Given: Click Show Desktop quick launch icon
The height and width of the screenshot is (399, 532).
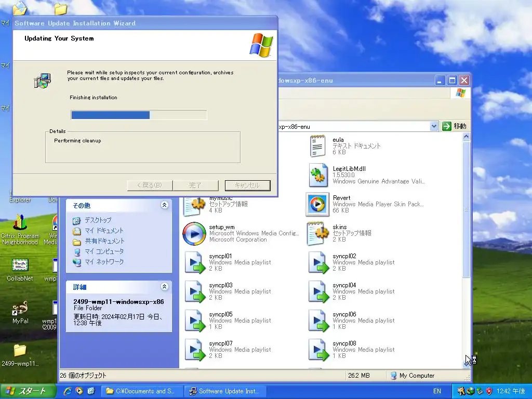Looking at the screenshot, I should pyautogui.click(x=91, y=391).
